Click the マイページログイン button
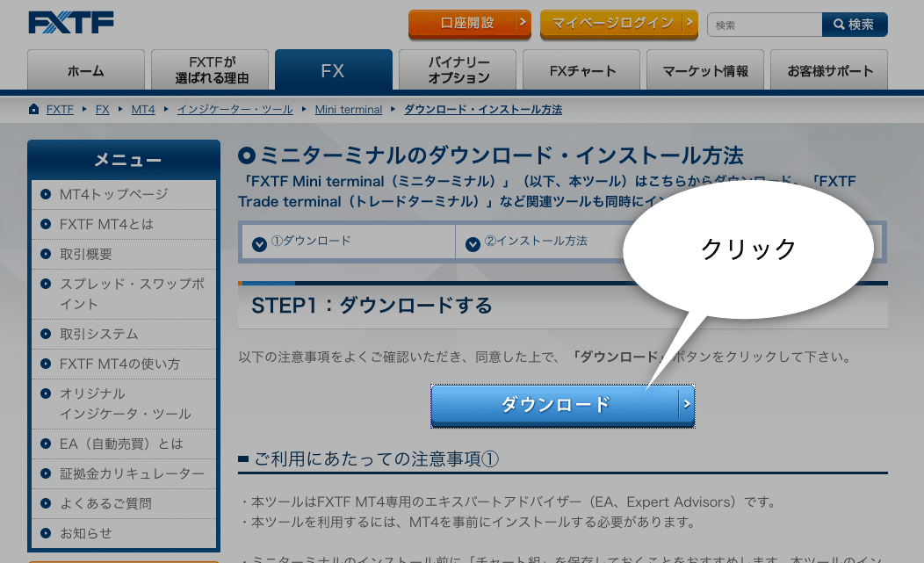 click(618, 24)
